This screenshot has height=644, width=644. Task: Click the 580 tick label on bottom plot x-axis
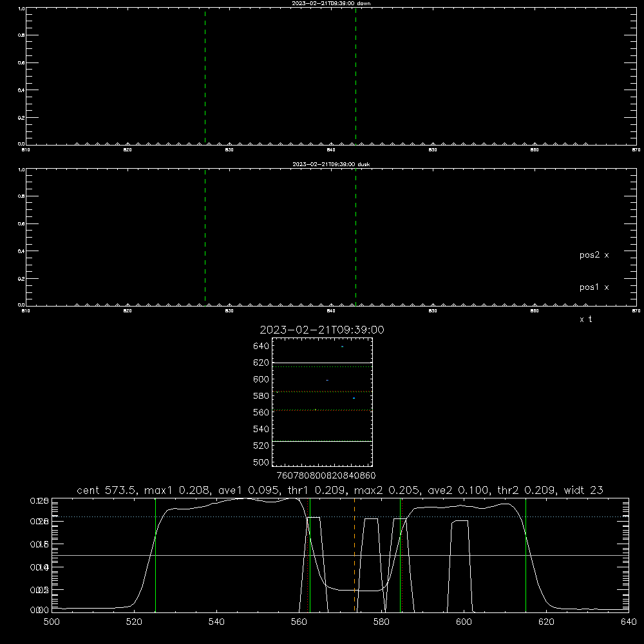[381, 622]
